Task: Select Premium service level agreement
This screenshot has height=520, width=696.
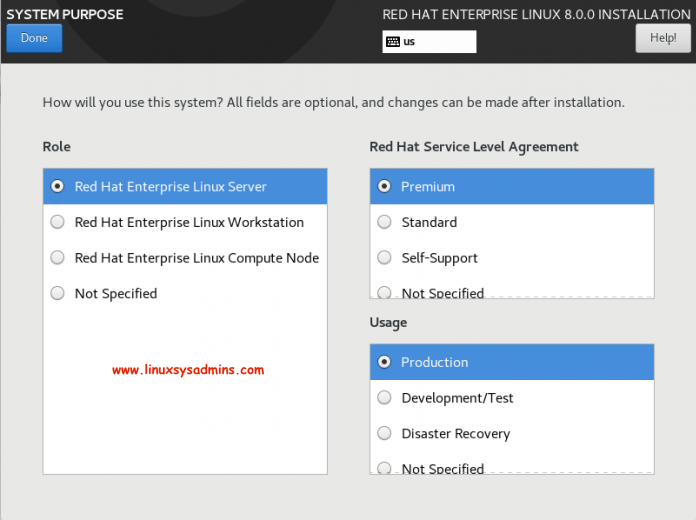Action: (512, 187)
